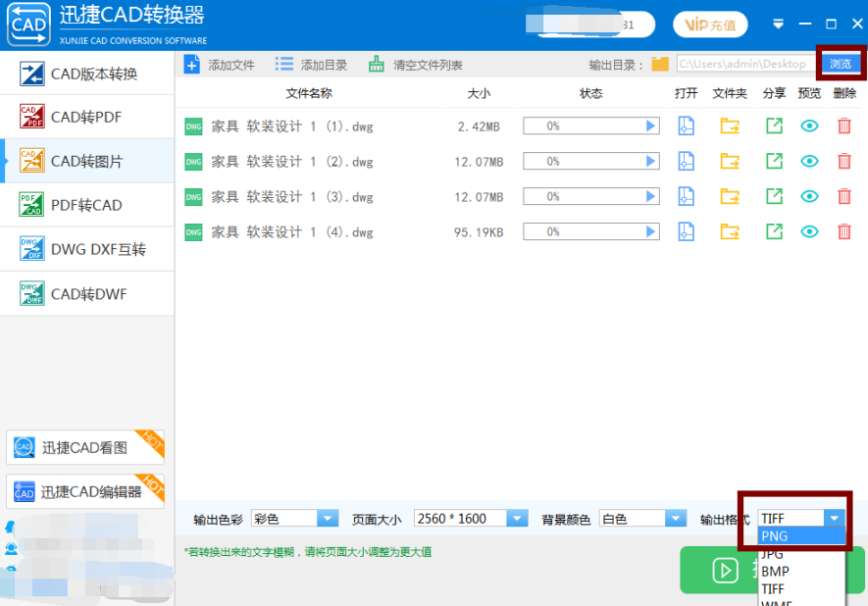Expand the 背景颜色 白色 dropdown
The height and width of the screenshot is (606, 868).
676,519
